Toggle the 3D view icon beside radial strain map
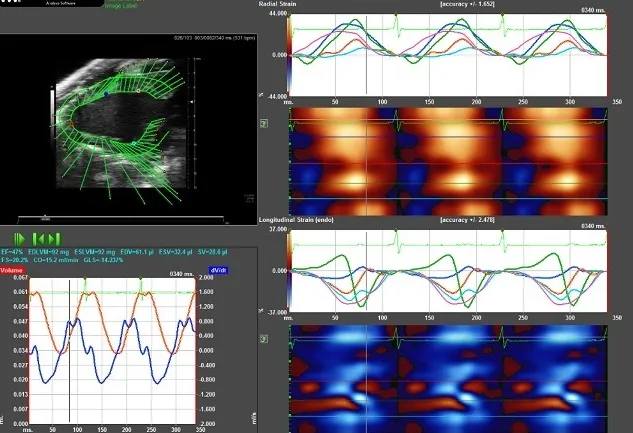Screen dimensions: 633x433 pos(264,123)
